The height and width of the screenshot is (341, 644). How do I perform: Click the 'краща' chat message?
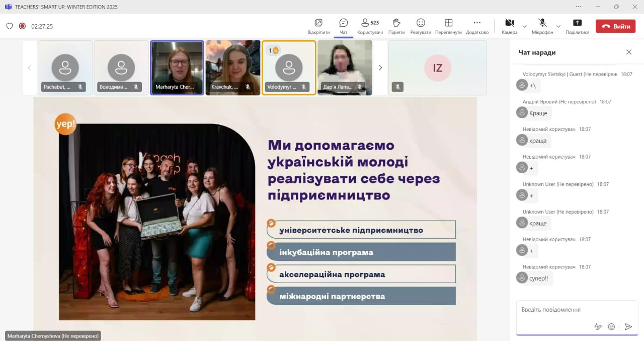point(538,141)
